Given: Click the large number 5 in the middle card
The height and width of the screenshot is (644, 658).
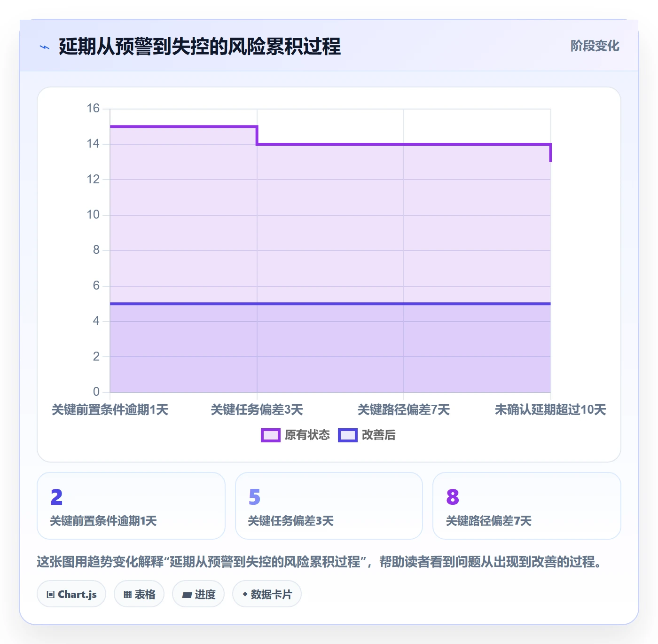Looking at the screenshot, I should 254,497.
